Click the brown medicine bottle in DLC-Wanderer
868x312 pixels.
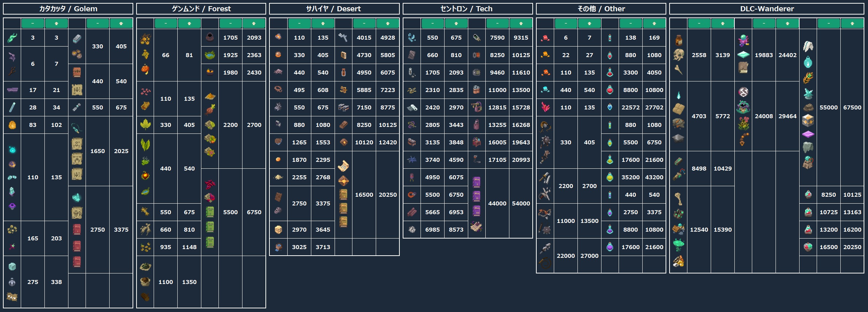[x=678, y=40]
